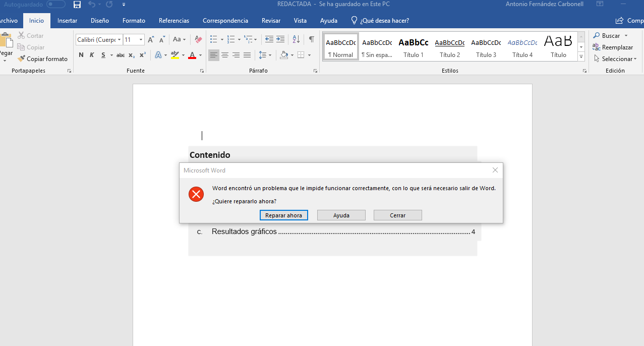
Task: Switch to the Correspondencia tab
Action: (225, 21)
